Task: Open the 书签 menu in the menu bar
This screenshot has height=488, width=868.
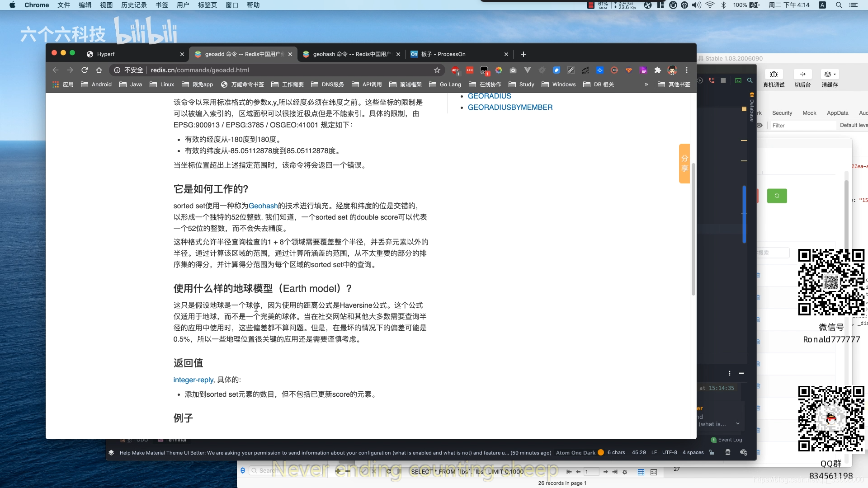Action: tap(162, 5)
